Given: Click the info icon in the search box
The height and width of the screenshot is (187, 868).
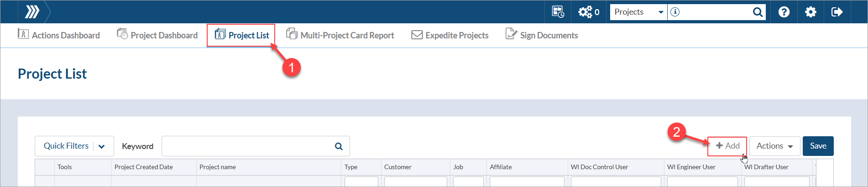Looking at the screenshot, I should [675, 12].
